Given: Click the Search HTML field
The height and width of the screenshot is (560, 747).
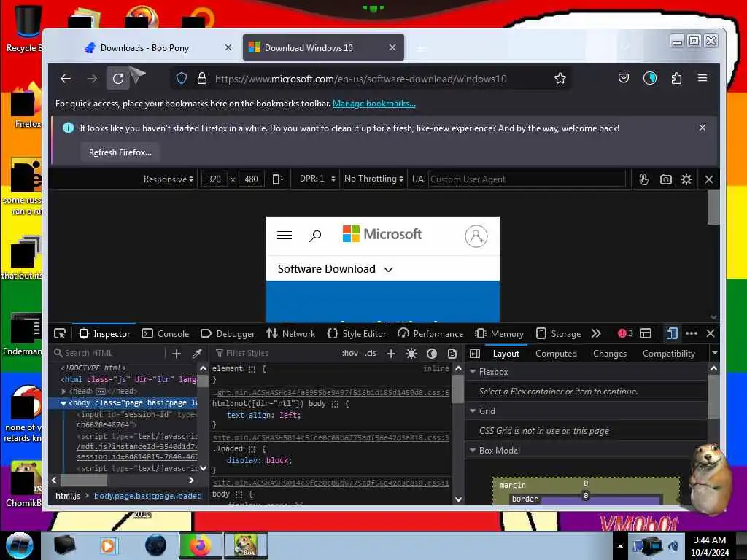Looking at the screenshot, I should 109,353.
